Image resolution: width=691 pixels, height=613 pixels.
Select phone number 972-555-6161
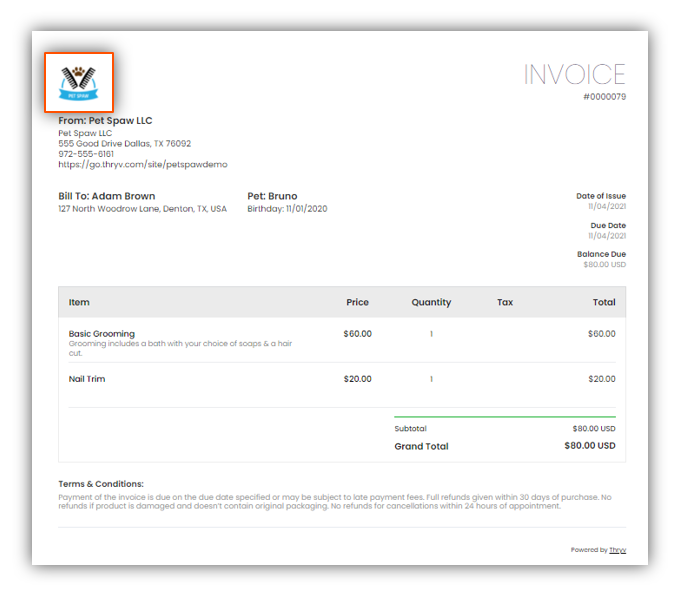point(86,154)
